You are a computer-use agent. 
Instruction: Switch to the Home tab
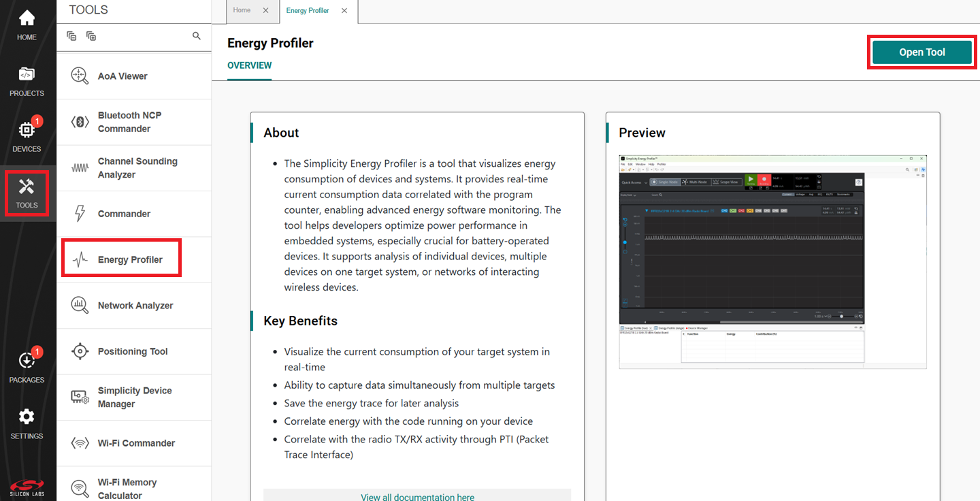click(x=242, y=10)
